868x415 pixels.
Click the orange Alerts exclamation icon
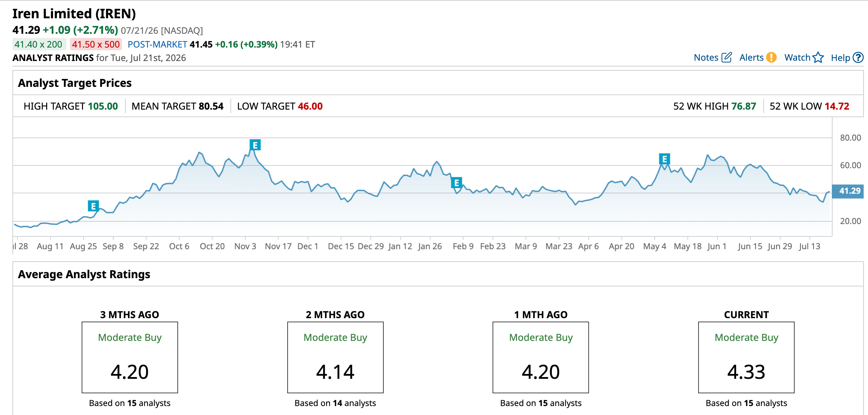[x=771, y=57]
